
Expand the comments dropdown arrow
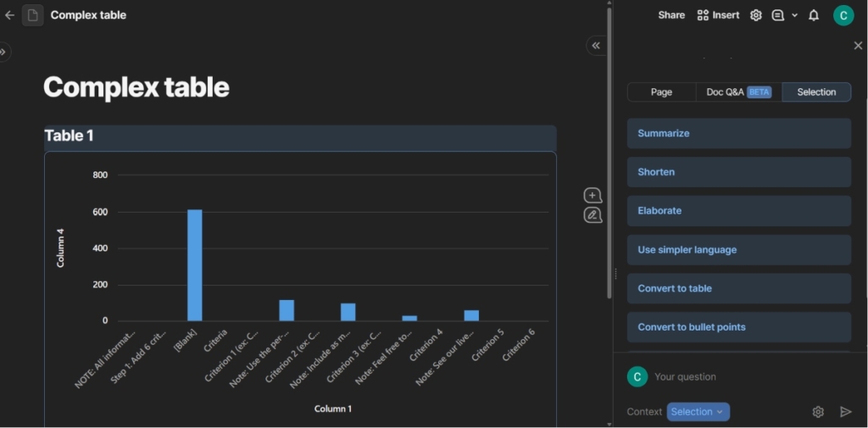[794, 15]
